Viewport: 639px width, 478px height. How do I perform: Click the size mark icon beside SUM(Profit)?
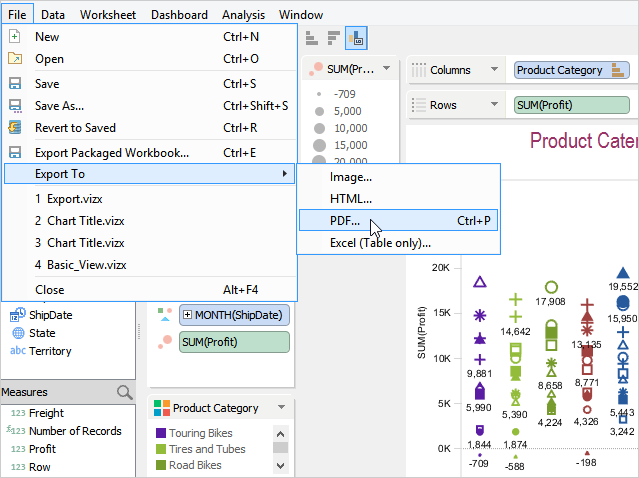pos(164,342)
